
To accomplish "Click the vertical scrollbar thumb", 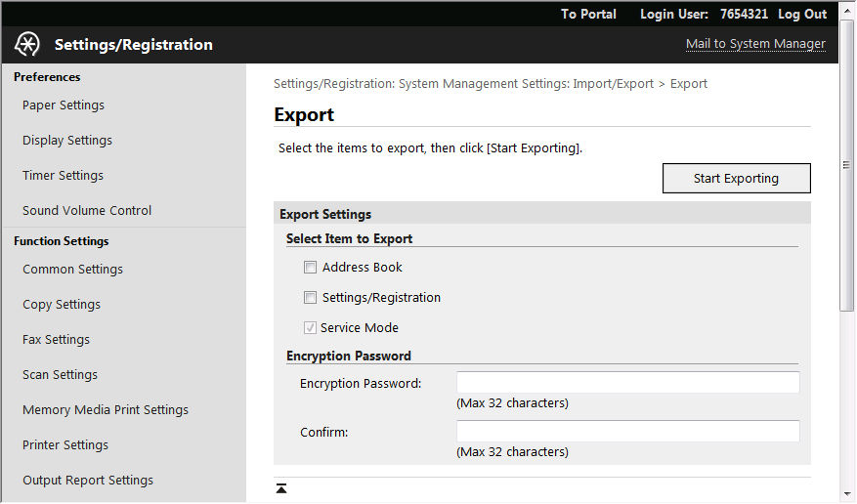I will coord(846,165).
